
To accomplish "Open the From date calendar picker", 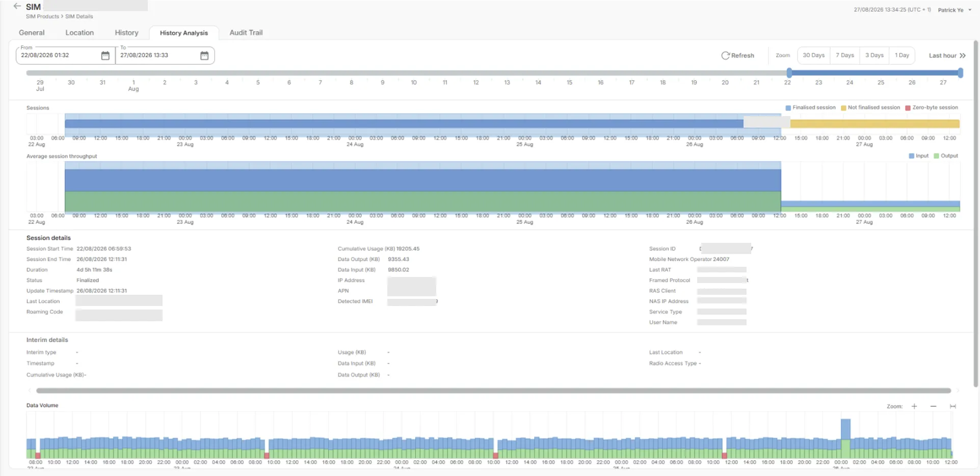I will [105, 55].
